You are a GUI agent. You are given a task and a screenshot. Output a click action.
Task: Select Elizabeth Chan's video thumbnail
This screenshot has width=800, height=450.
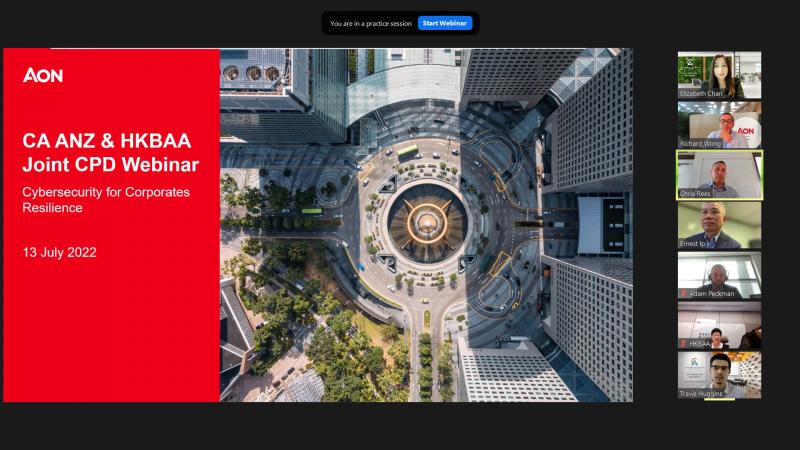point(719,75)
